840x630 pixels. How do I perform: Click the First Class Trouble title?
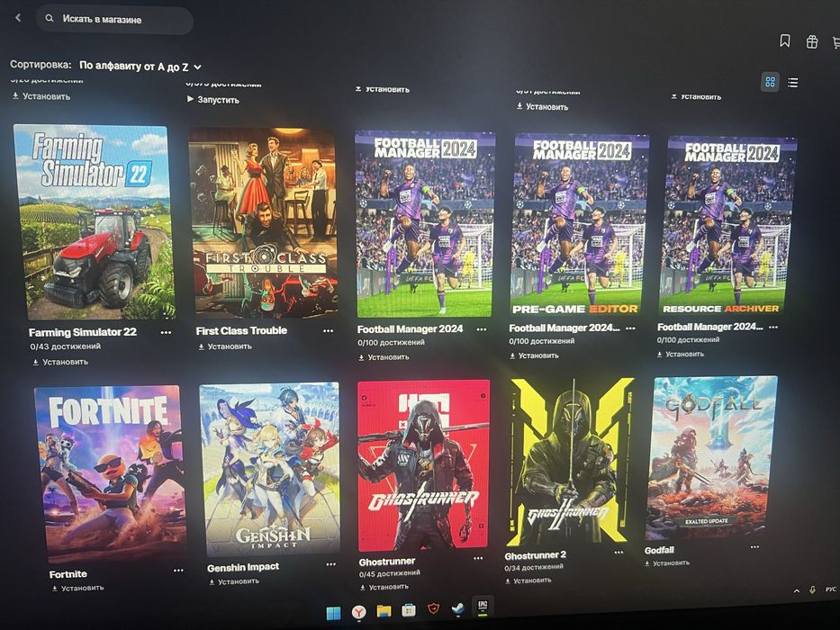[x=241, y=331]
